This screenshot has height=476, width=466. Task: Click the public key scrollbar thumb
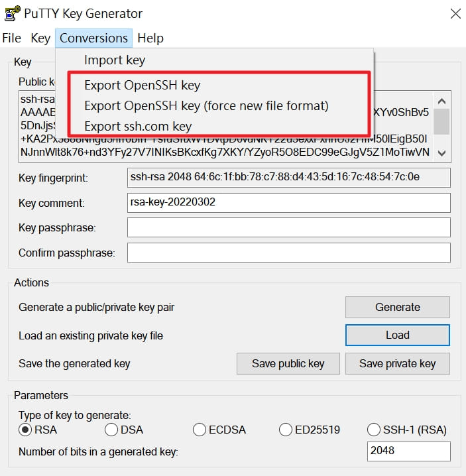(x=441, y=121)
